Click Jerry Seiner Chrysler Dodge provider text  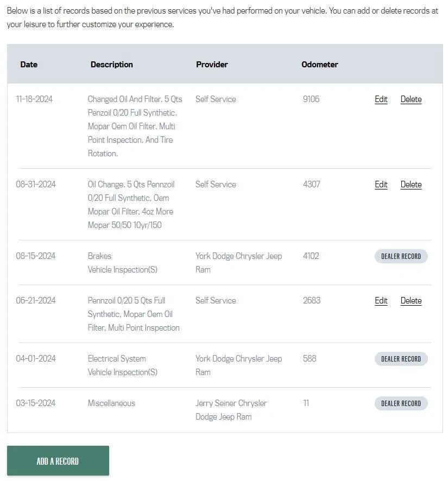click(x=231, y=410)
